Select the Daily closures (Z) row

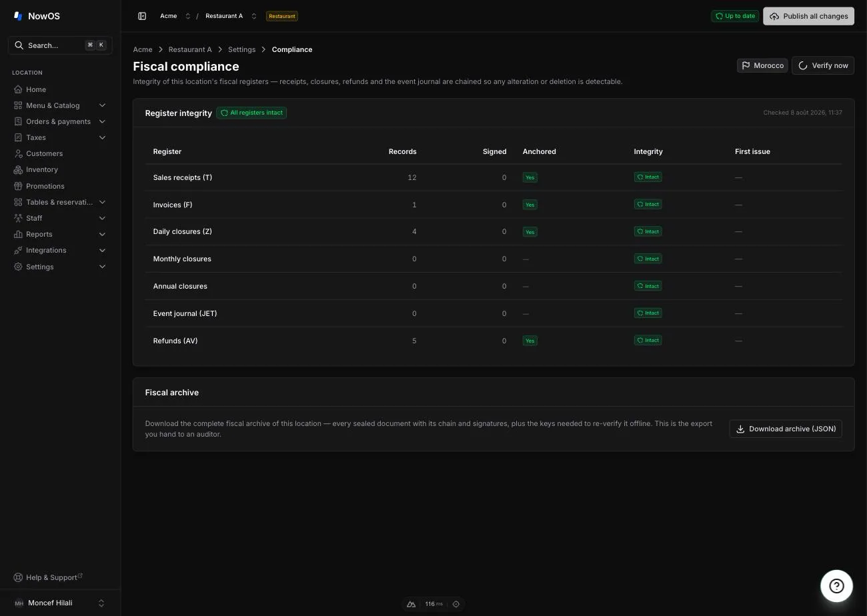click(x=494, y=231)
